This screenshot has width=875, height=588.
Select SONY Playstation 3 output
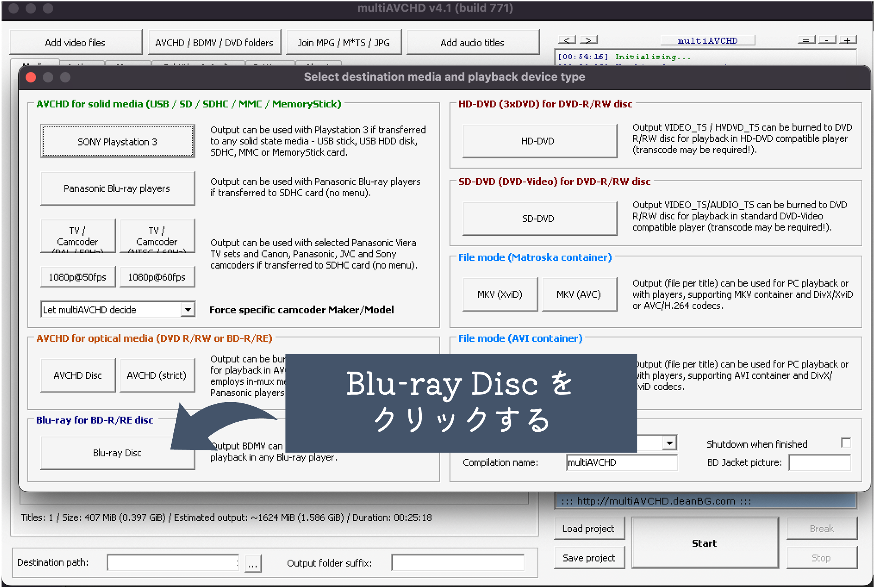click(117, 141)
